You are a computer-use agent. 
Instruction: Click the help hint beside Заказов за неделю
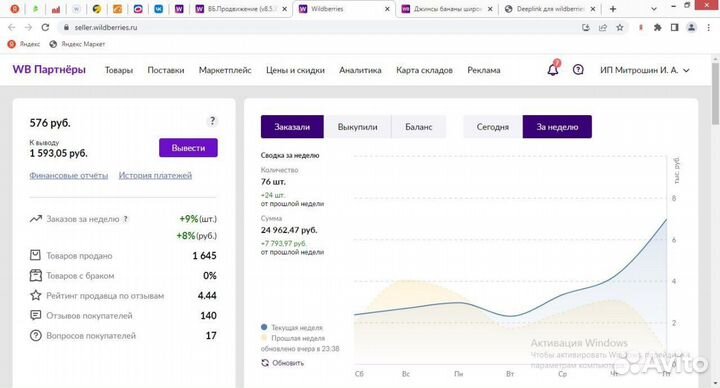(126, 219)
